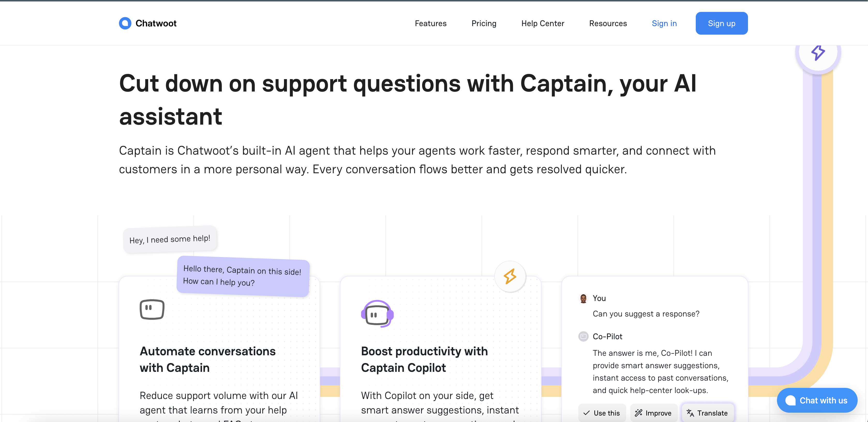Click the 'With Copilot on your side' description
Image resolution: width=868 pixels, height=422 pixels.
coord(440,405)
